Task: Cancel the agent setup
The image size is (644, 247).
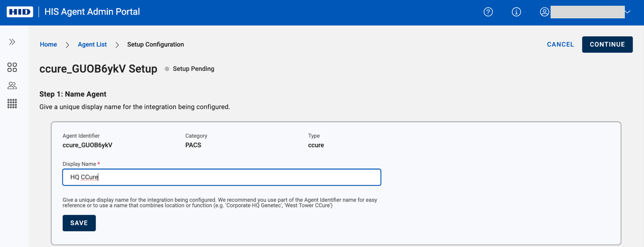Action: coord(560,44)
